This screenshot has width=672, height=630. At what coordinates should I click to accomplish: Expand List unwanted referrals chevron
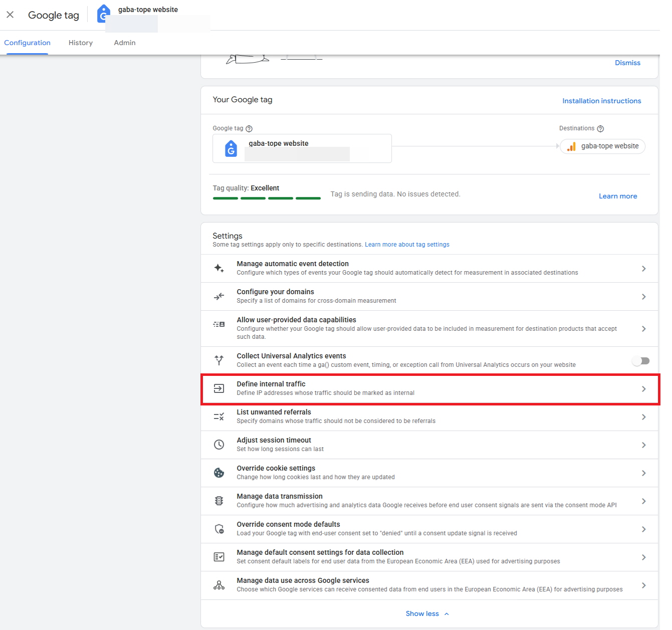(x=643, y=417)
